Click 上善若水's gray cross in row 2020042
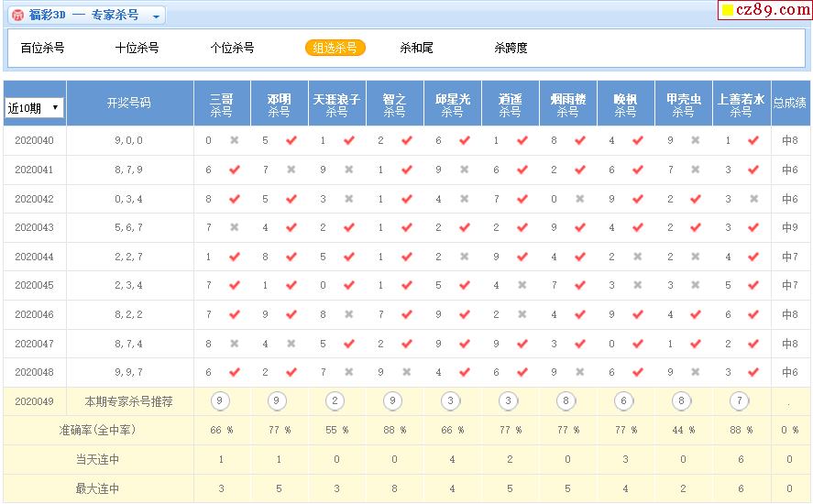Viewport: 813px width, 504px height. click(753, 199)
